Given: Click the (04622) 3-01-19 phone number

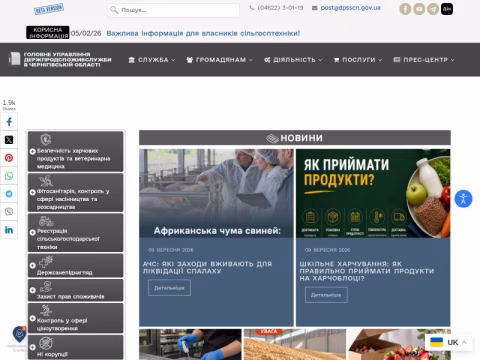Looking at the screenshot, I should [x=280, y=8].
